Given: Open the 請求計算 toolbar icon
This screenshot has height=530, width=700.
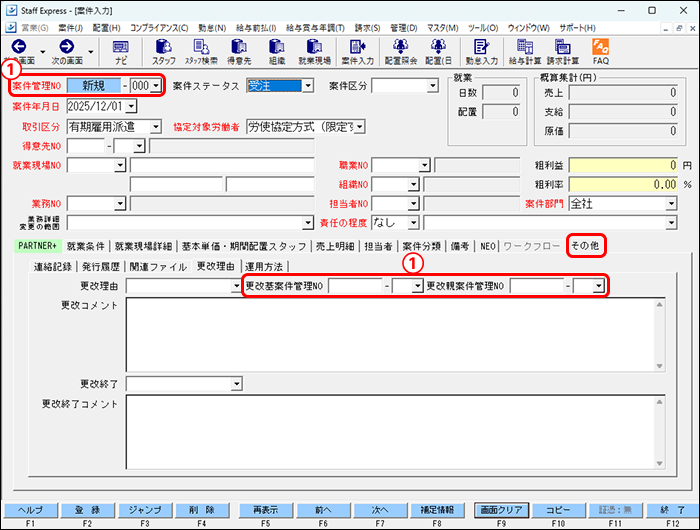Looking at the screenshot, I should (562, 52).
